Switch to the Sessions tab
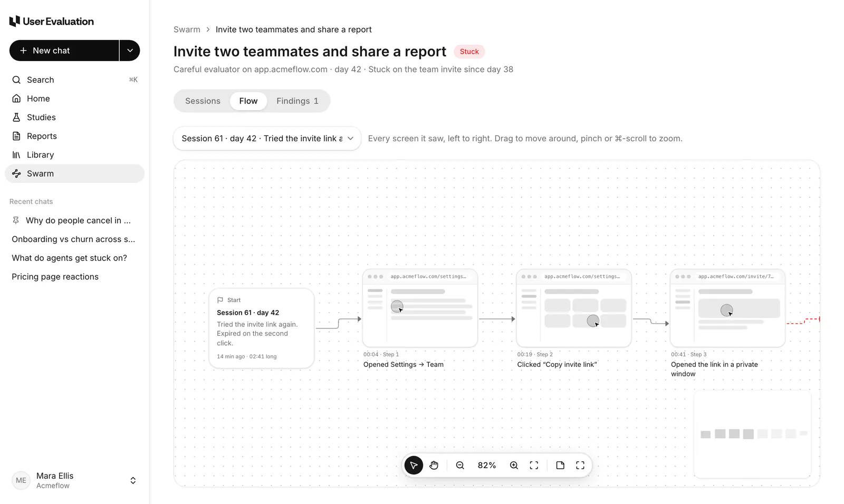 coord(203,101)
